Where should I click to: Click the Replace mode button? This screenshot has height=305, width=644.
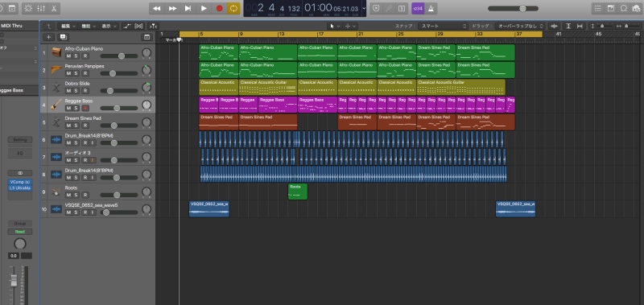coord(376,8)
